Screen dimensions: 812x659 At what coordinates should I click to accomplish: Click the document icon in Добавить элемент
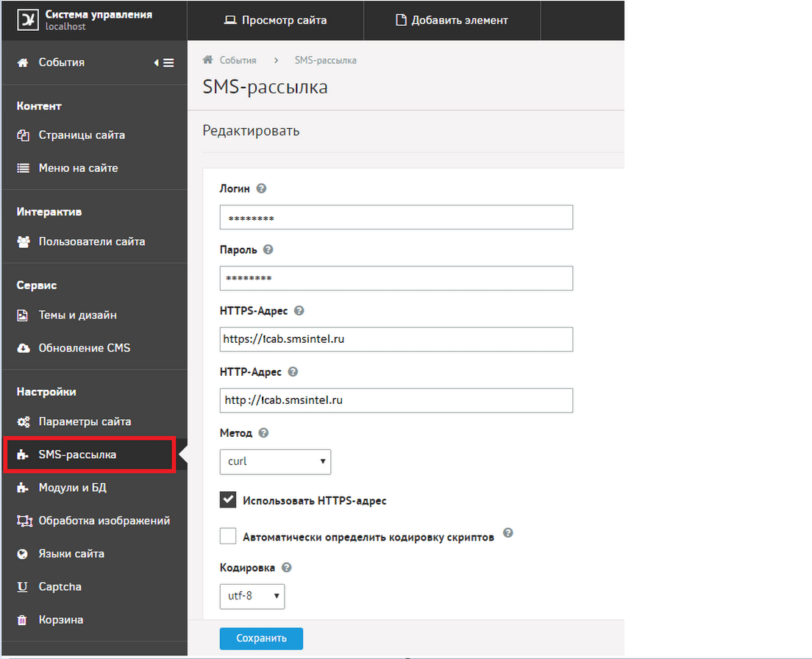tap(401, 20)
